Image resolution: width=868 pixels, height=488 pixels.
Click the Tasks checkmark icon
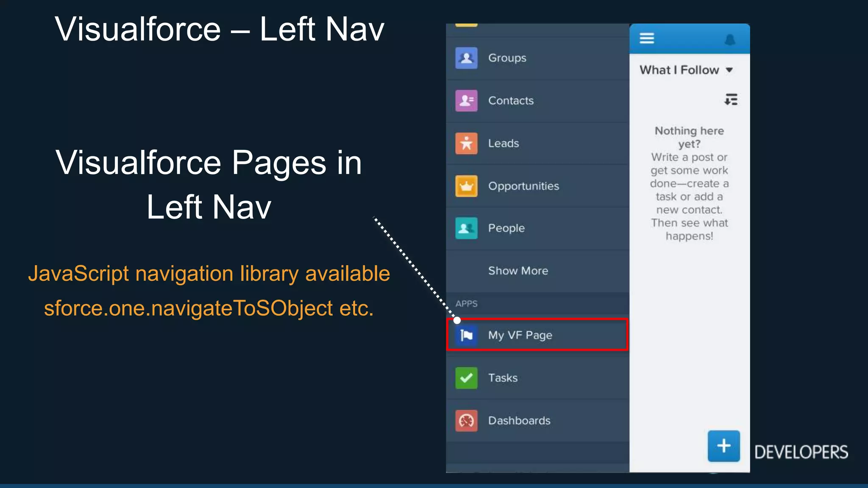pos(466,378)
